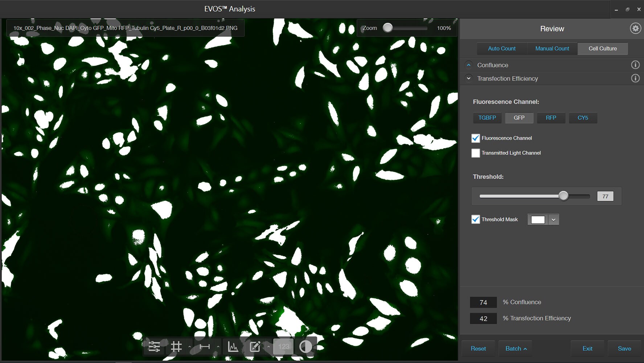This screenshot has width=644, height=363.
Task: Toggle the contrast half-circle tool
Action: pyautogui.click(x=305, y=347)
